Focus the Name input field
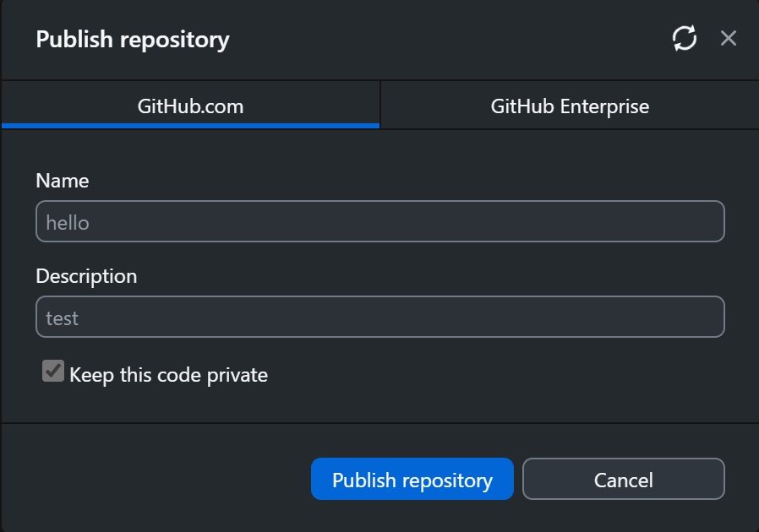The image size is (759, 532). click(380, 221)
